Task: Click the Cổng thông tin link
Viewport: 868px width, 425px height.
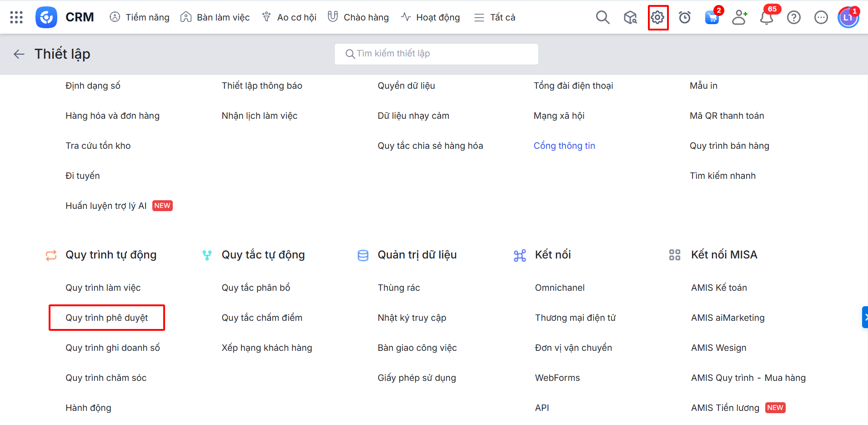Action: point(564,146)
